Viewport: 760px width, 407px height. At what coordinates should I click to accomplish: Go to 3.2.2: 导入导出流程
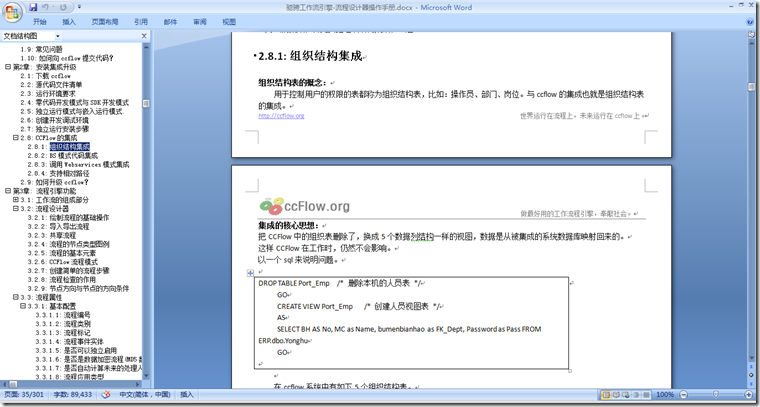(x=58, y=226)
